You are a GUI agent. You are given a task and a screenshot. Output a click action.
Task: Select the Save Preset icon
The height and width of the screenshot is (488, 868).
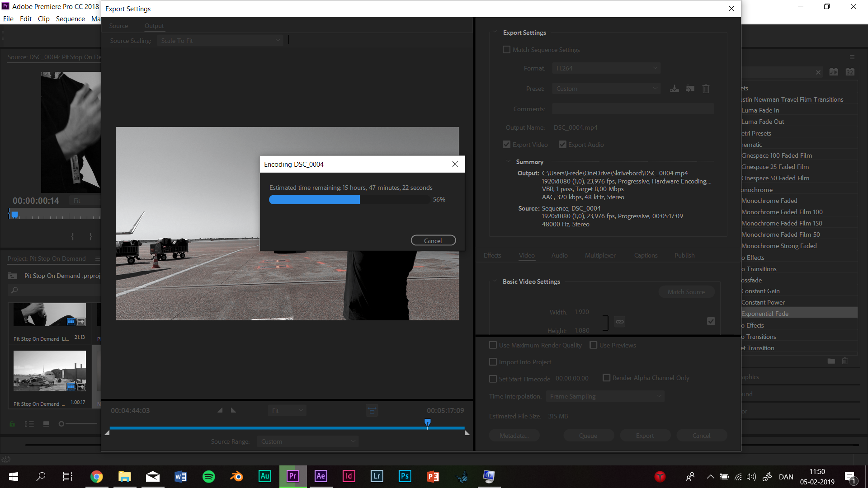pos(674,88)
